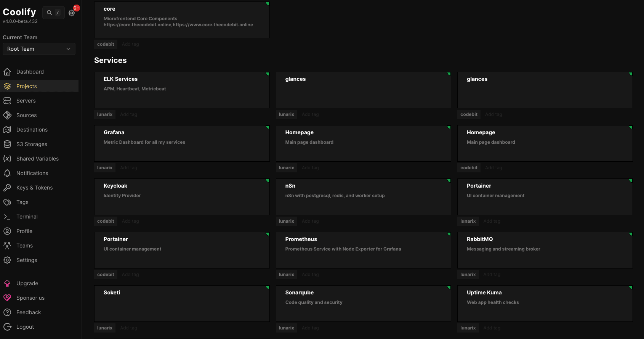Open glances card tagged lunarix
Viewport: 644px width, 339px height.
[364, 90]
